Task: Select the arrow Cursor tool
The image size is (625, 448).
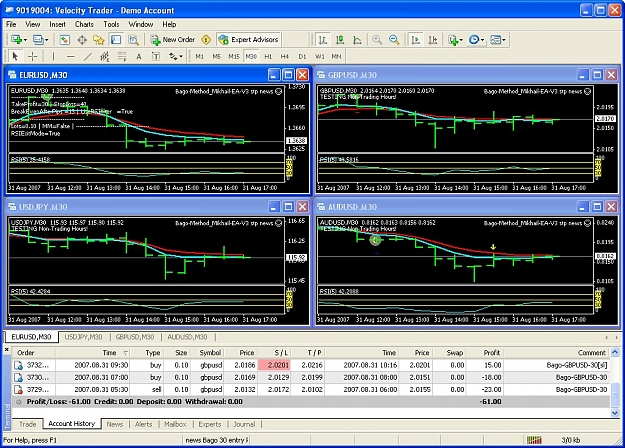Action: (x=15, y=57)
